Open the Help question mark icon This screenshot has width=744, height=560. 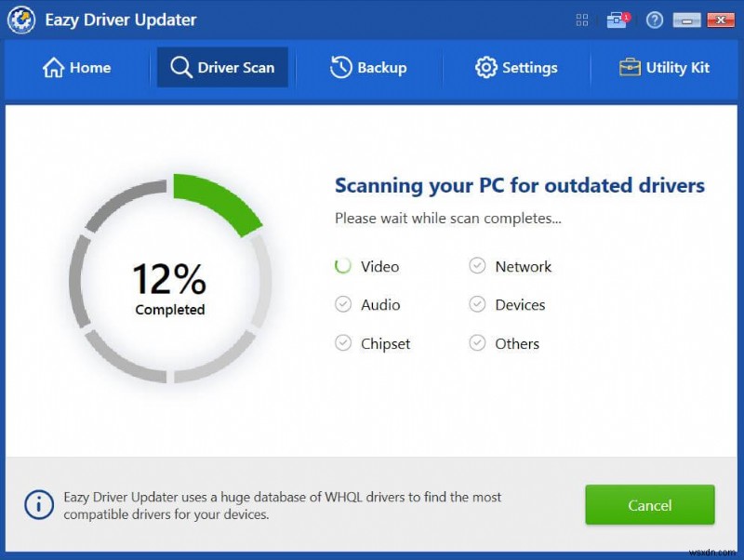pos(655,20)
